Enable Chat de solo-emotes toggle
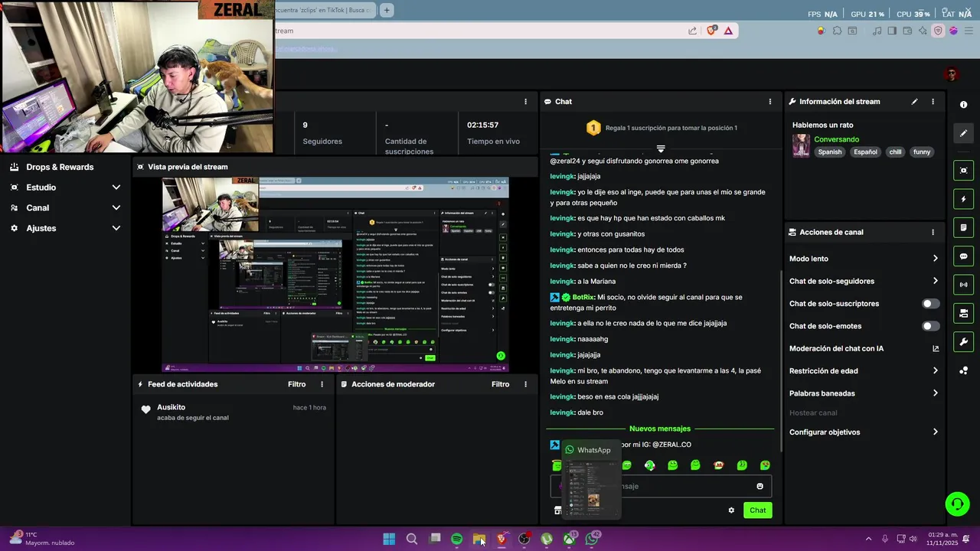 (930, 326)
